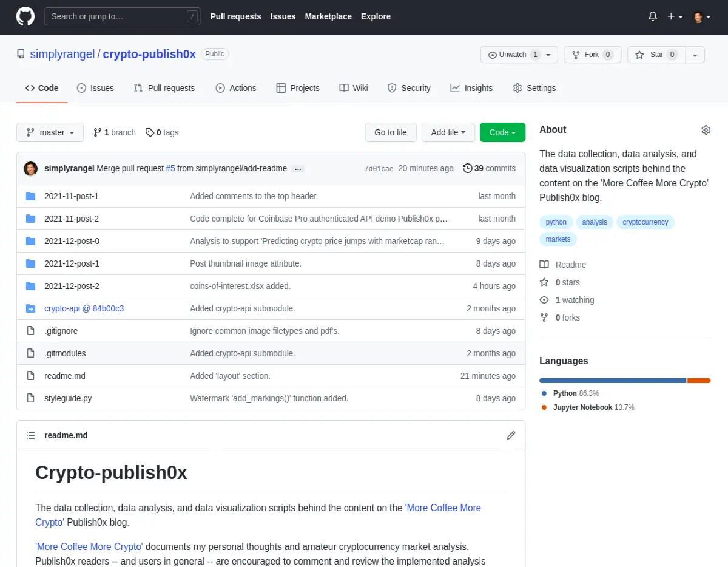Go to Marketplace

pyautogui.click(x=328, y=16)
